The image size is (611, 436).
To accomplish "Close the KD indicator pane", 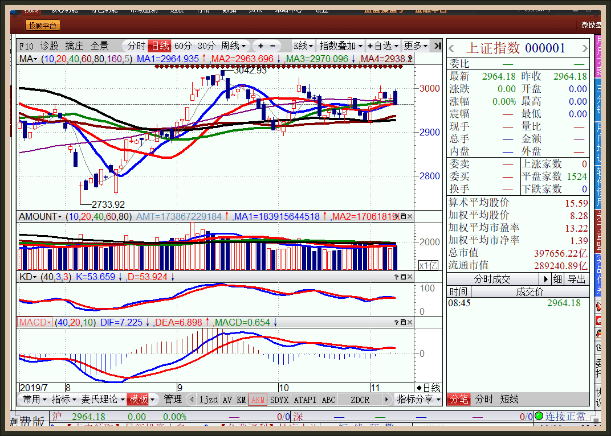I will point(410,277).
